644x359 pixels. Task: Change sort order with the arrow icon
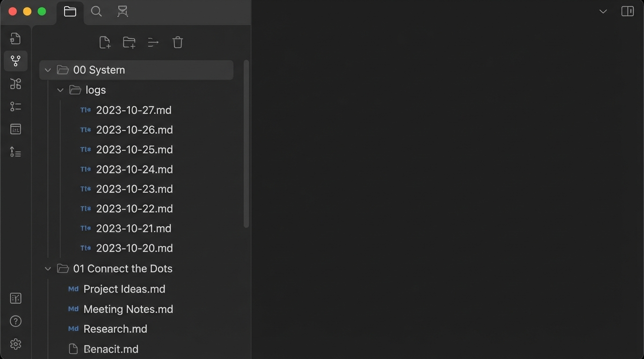[153, 42]
